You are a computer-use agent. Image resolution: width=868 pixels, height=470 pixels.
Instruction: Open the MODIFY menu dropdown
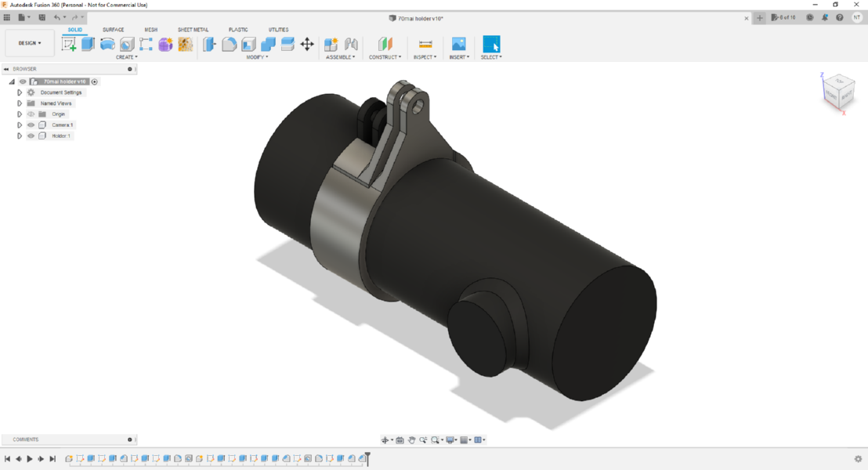click(x=257, y=57)
